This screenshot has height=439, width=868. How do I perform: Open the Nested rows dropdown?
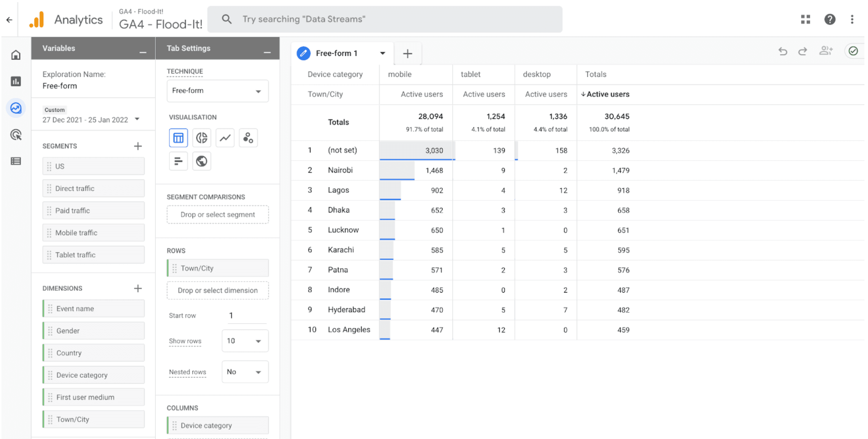tap(245, 372)
